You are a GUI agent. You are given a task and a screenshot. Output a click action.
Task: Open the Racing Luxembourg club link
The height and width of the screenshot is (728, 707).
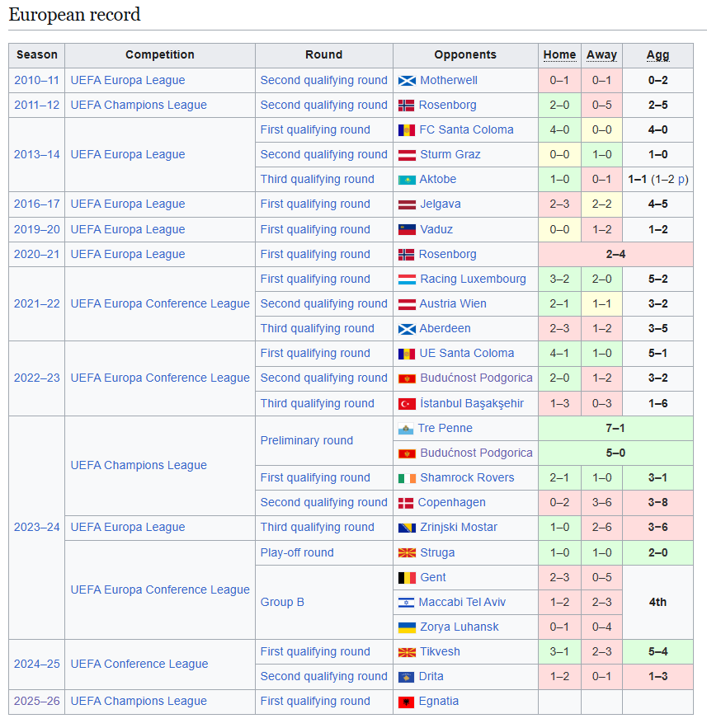473,279
